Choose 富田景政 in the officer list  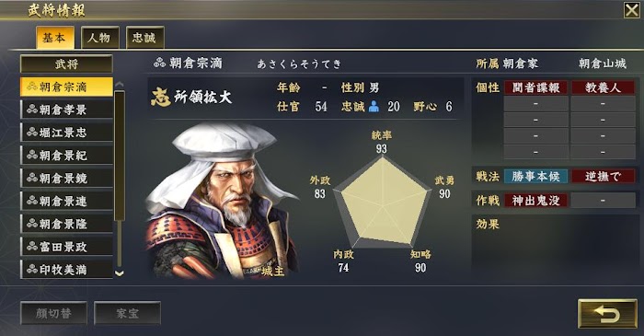pos(66,247)
